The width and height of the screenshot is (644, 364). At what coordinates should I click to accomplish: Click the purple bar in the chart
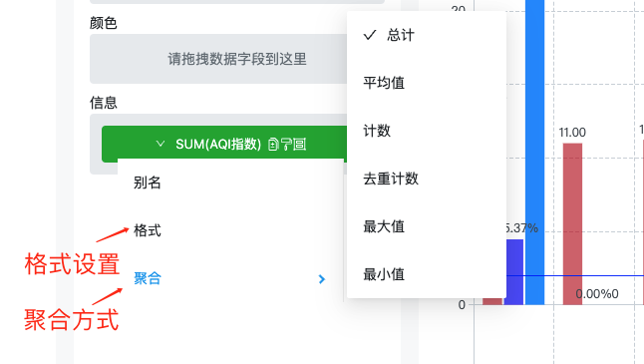pos(513,272)
